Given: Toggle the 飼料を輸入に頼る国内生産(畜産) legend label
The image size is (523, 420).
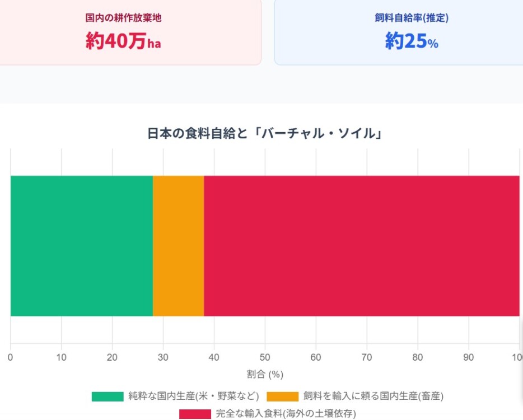Looking at the screenshot, I should tap(373, 396).
